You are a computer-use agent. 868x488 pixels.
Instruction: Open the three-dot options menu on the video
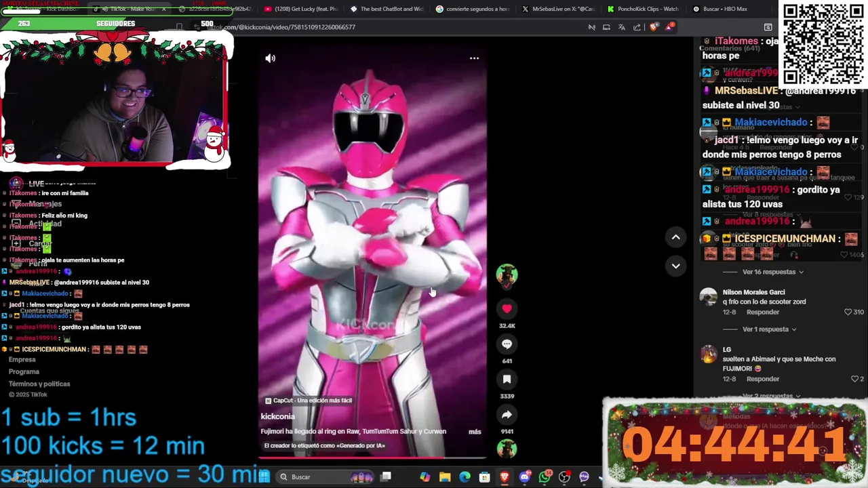[474, 58]
